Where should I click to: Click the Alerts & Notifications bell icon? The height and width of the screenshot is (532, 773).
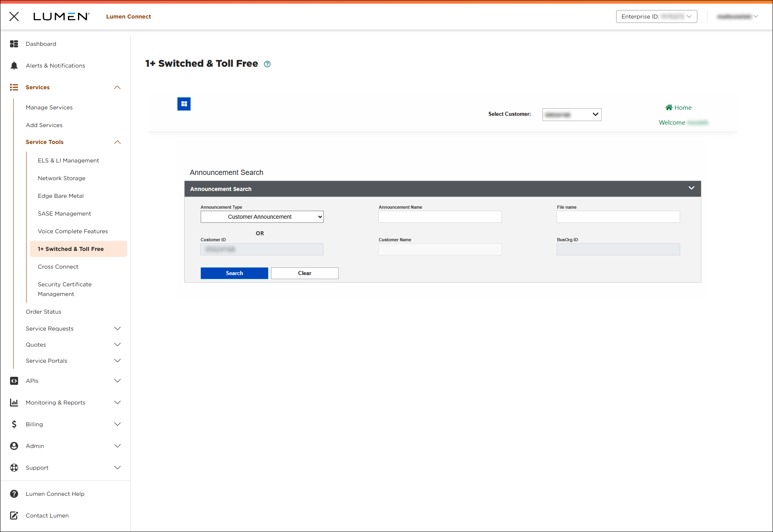point(14,66)
